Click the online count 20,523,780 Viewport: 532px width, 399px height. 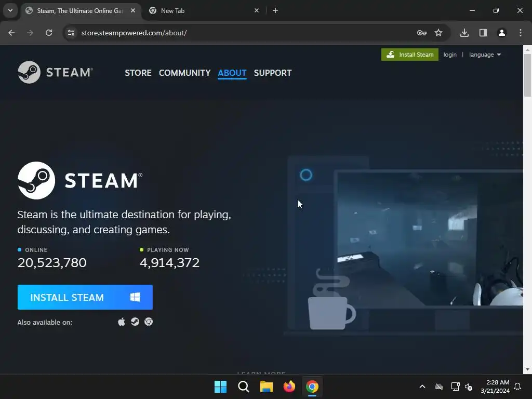52,262
